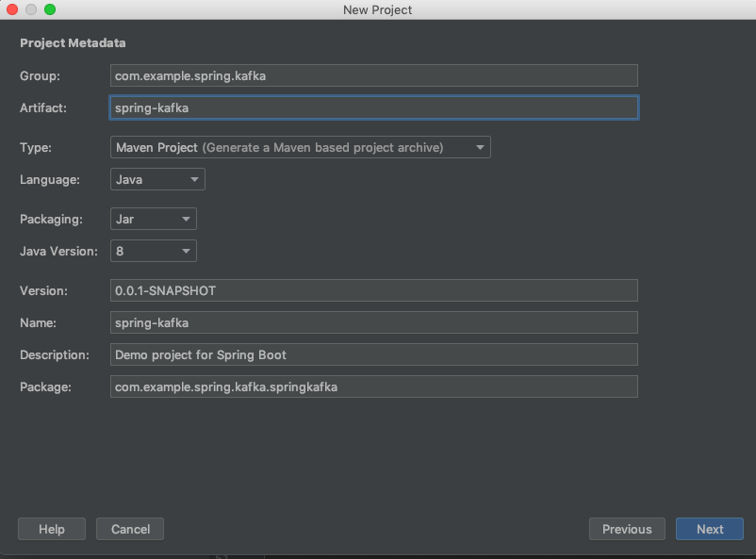
Task: Open Help for project metadata
Action: [51, 529]
